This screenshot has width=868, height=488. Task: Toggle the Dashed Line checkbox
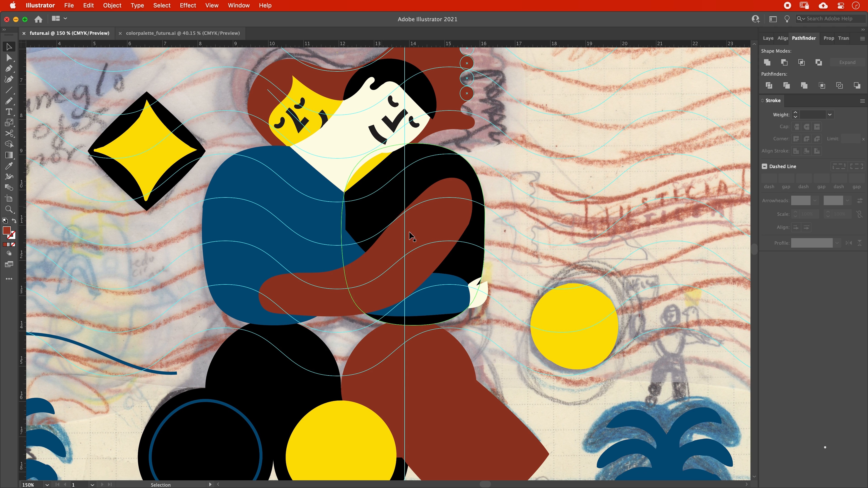pyautogui.click(x=764, y=166)
